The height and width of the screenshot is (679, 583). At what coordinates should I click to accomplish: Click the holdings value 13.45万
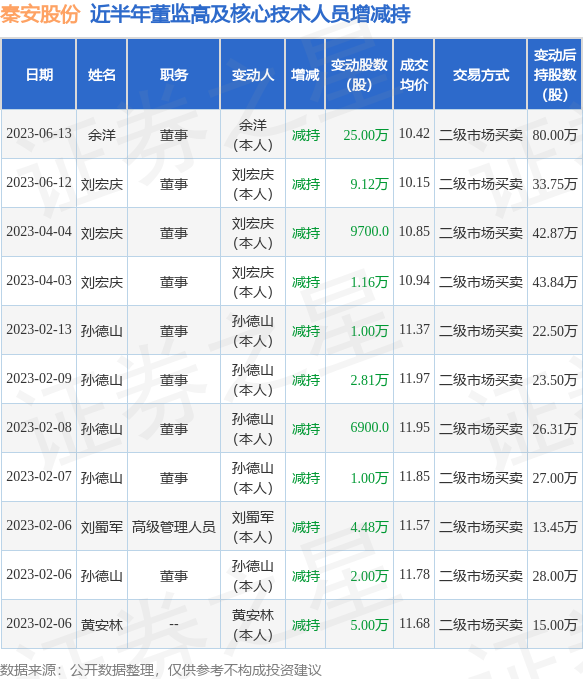coord(555,527)
